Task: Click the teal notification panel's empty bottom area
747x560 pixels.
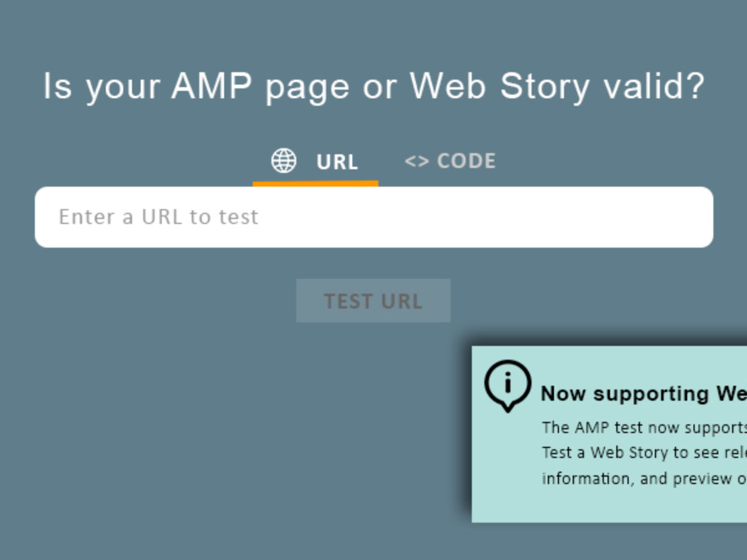Action: tap(610, 507)
